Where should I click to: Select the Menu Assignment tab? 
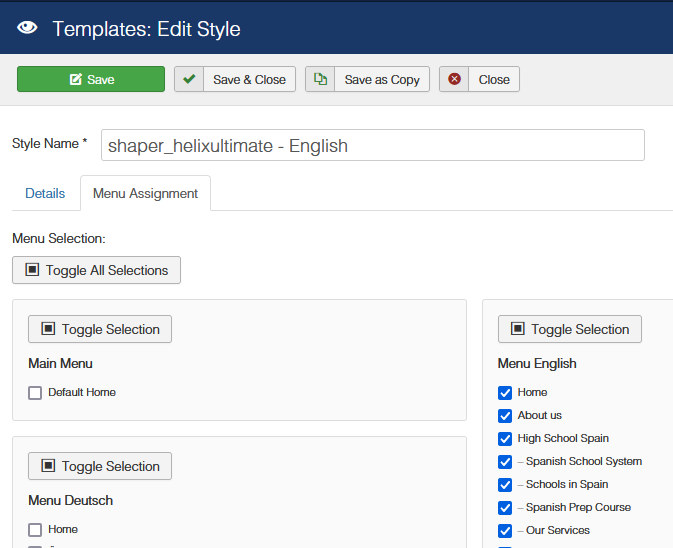(145, 193)
